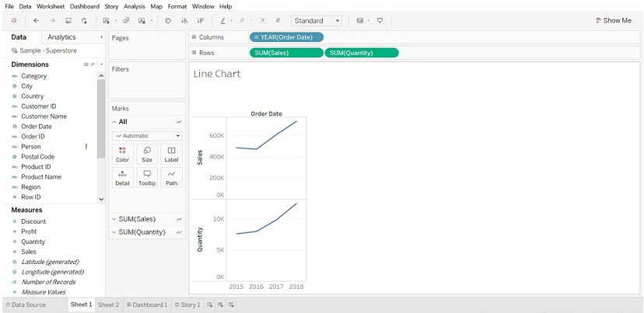Click the search icon in Dimensions header
Screen dimensions: 644x313
click(93, 64)
